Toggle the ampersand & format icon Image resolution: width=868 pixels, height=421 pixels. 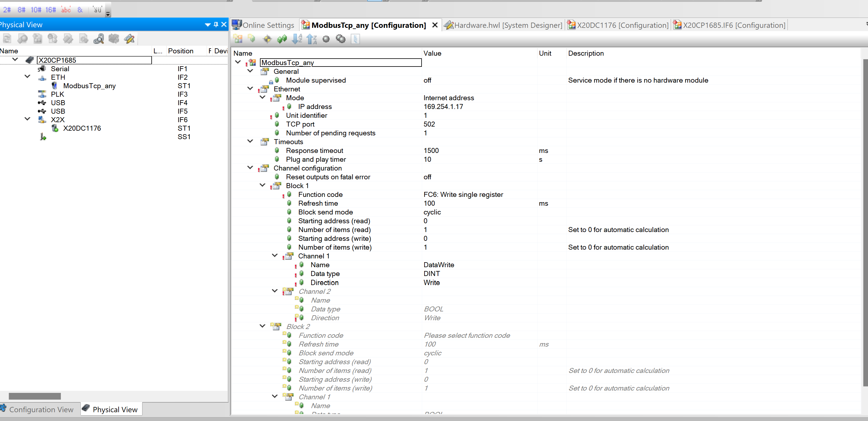coord(80,10)
